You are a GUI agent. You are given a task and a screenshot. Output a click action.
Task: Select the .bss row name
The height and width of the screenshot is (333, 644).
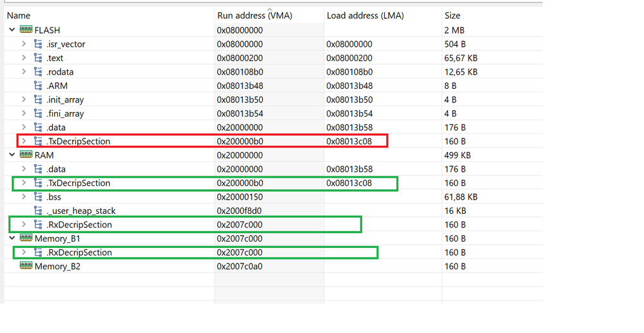click(x=54, y=197)
